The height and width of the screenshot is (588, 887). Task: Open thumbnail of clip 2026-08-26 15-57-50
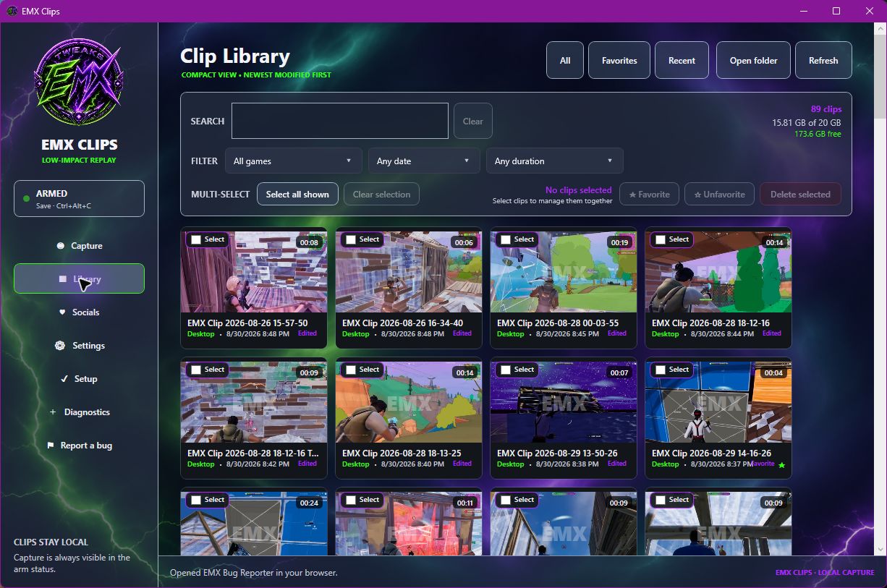click(x=254, y=272)
